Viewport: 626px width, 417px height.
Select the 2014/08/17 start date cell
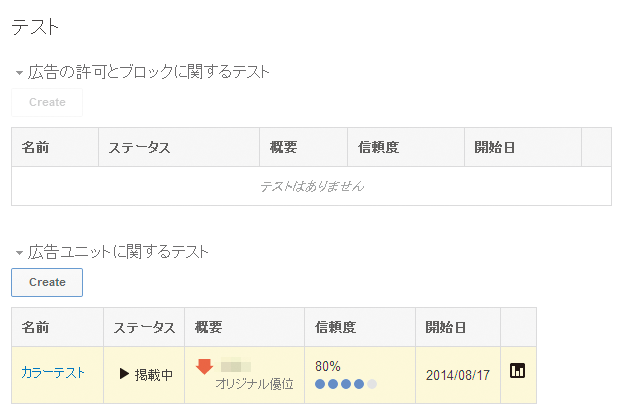click(x=458, y=375)
